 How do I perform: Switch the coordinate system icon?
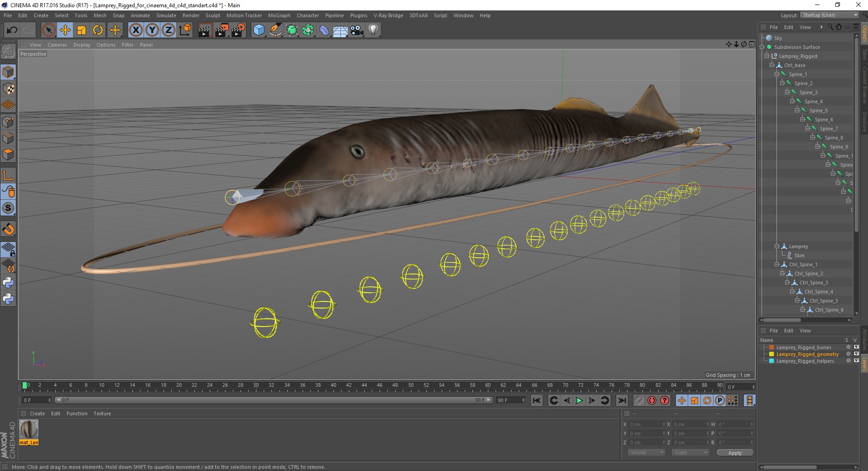(185, 30)
